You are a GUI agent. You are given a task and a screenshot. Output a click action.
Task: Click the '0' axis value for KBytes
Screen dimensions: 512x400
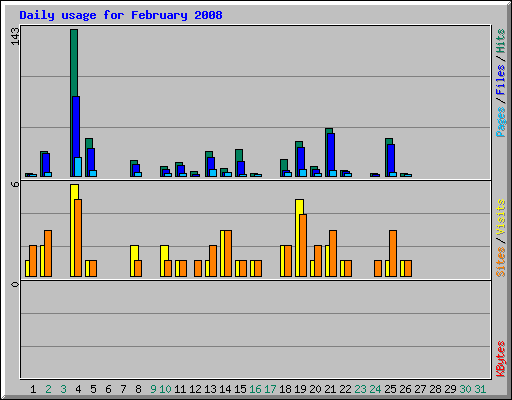coord(15,284)
